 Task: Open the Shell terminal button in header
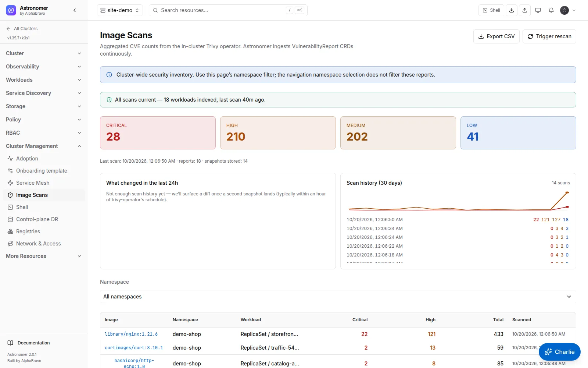click(491, 10)
